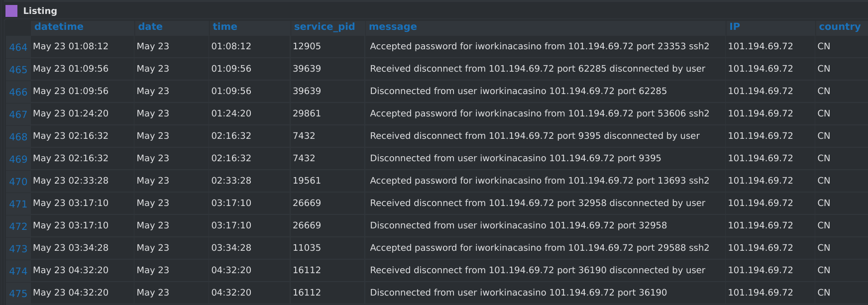
Task: Select row number 464
Action: pos(18,47)
